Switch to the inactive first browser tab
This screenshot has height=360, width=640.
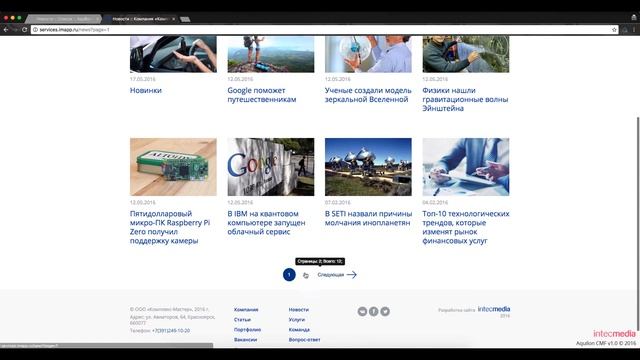tap(63, 19)
